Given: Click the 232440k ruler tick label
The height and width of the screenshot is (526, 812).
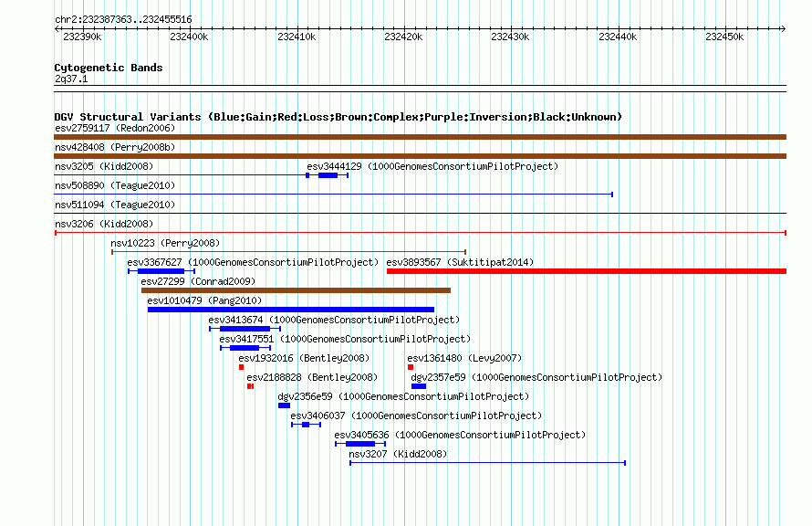Looking at the screenshot, I should click(x=618, y=37).
